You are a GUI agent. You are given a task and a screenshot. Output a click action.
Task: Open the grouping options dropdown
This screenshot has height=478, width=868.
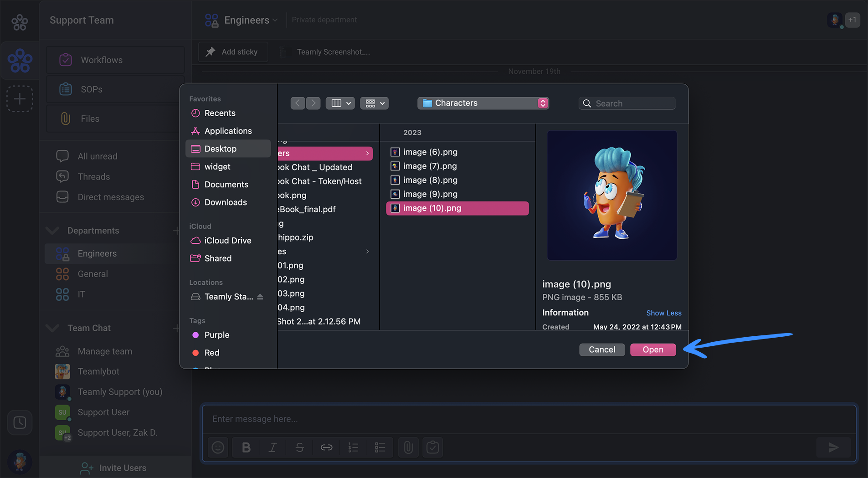click(x=374, y=103)
